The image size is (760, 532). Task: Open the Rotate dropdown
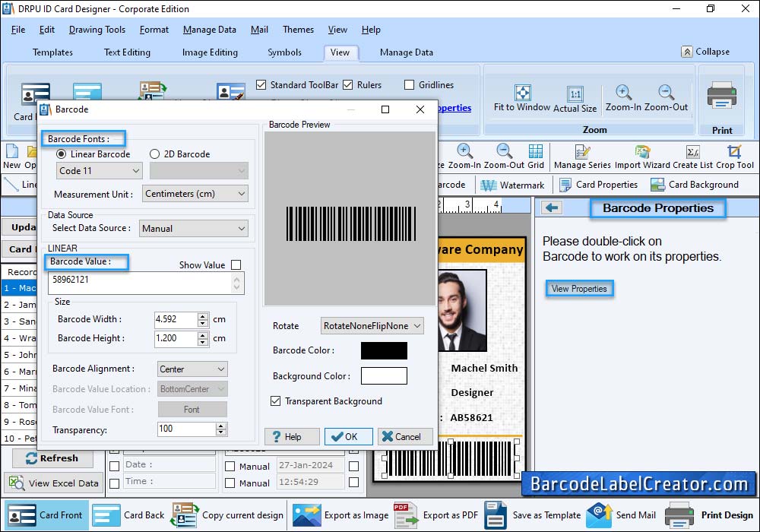pyautogui.click(x=372, y=326)
